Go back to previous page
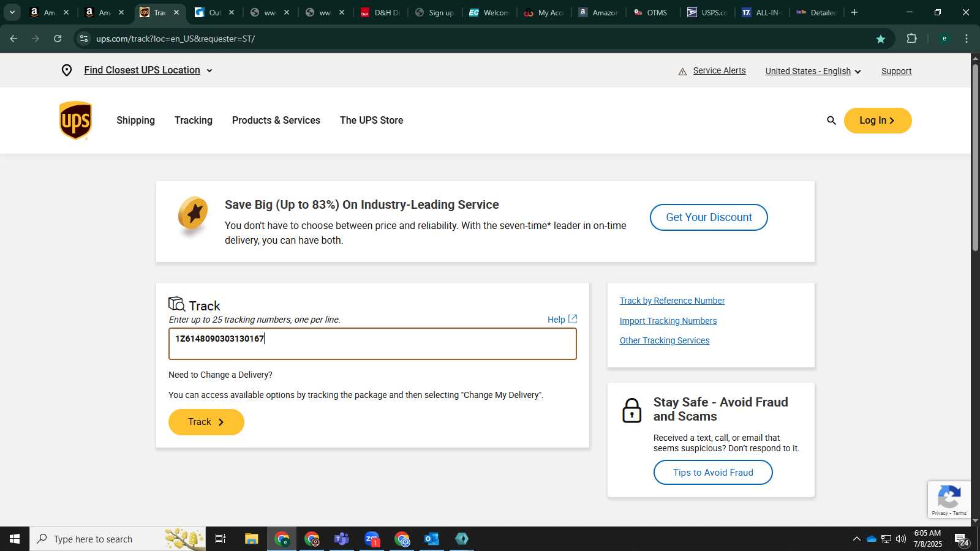The height and width of the screenshot is (551, 980). 13,39
